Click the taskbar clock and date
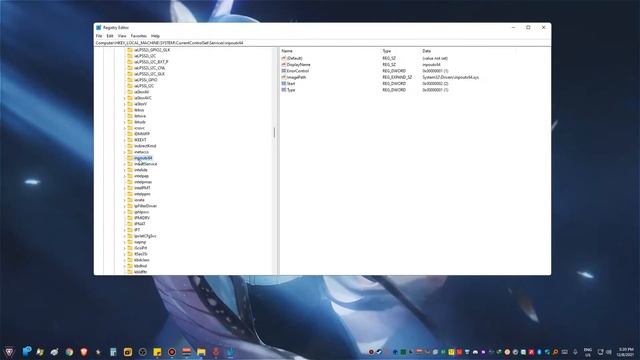The width and height of the screenshot is (640, 360). [625, 352]
